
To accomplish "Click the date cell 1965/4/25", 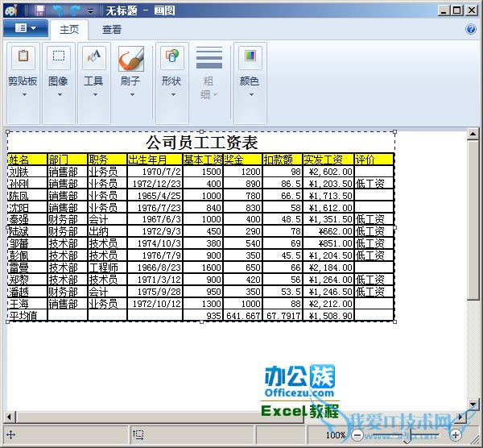I will (155, 196).
